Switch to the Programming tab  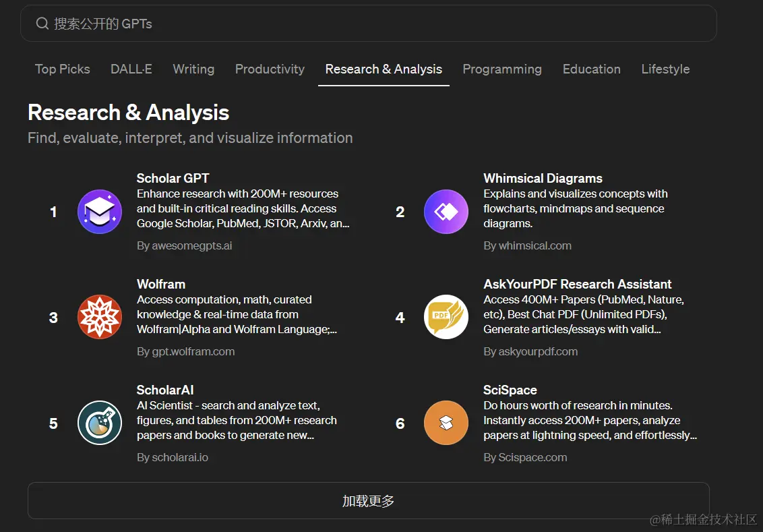coord(502,69)
